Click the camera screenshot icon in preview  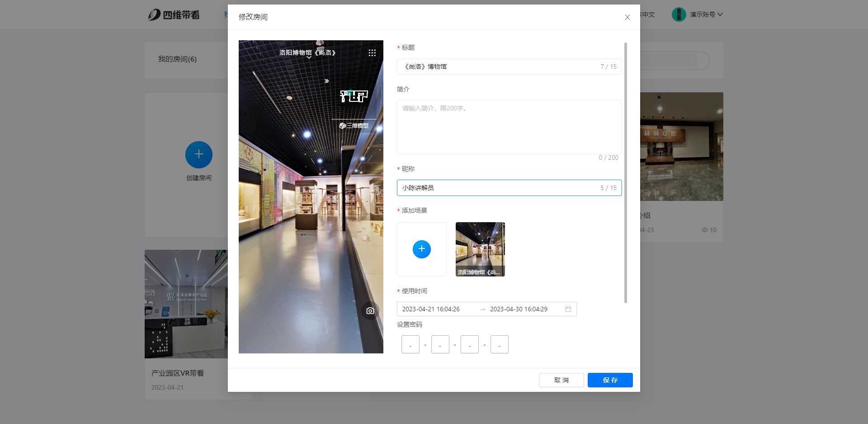pyautogui.click(x=370, y=311)
